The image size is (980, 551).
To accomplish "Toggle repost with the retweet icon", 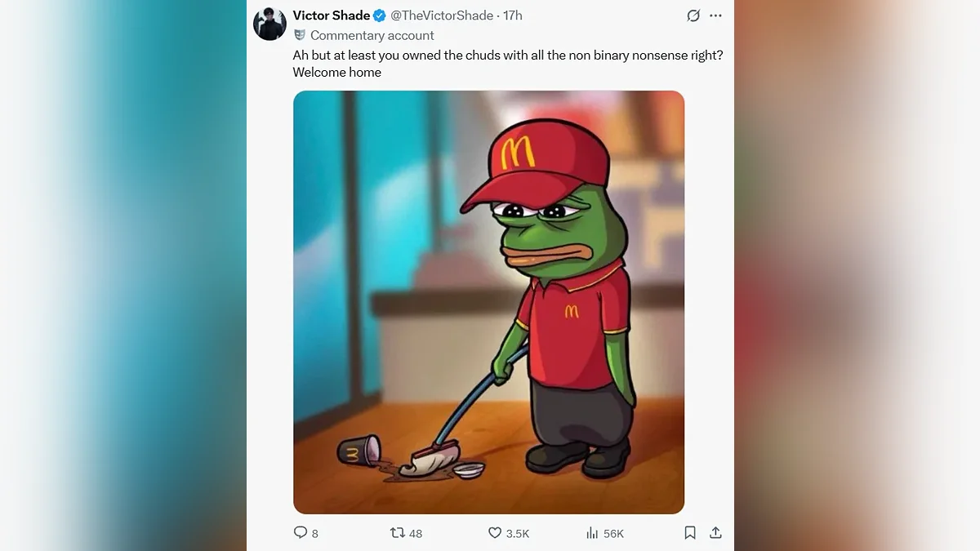I will coord(398,532).
